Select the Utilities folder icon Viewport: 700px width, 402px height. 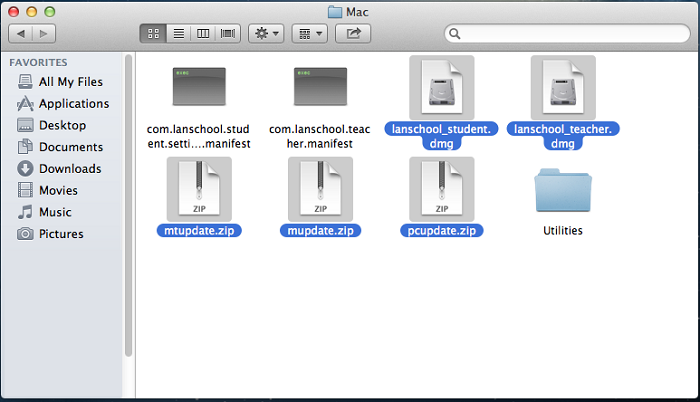[563, 190]
